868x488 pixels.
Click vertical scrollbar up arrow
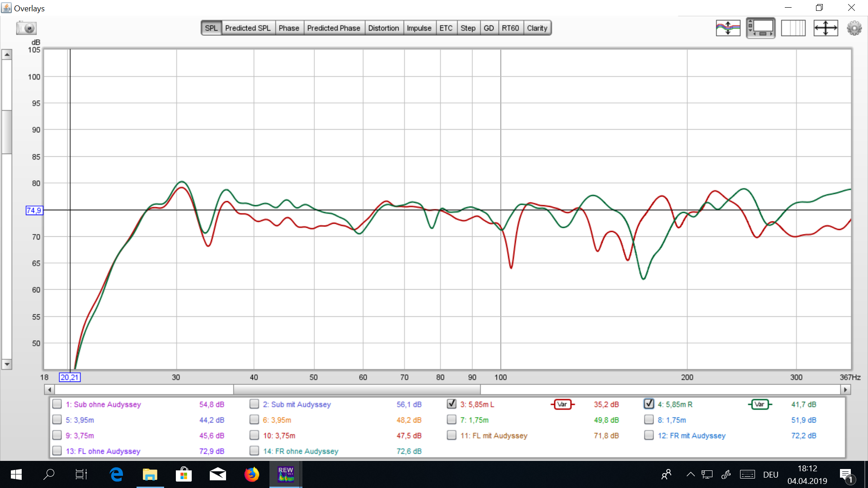[7, 55]
